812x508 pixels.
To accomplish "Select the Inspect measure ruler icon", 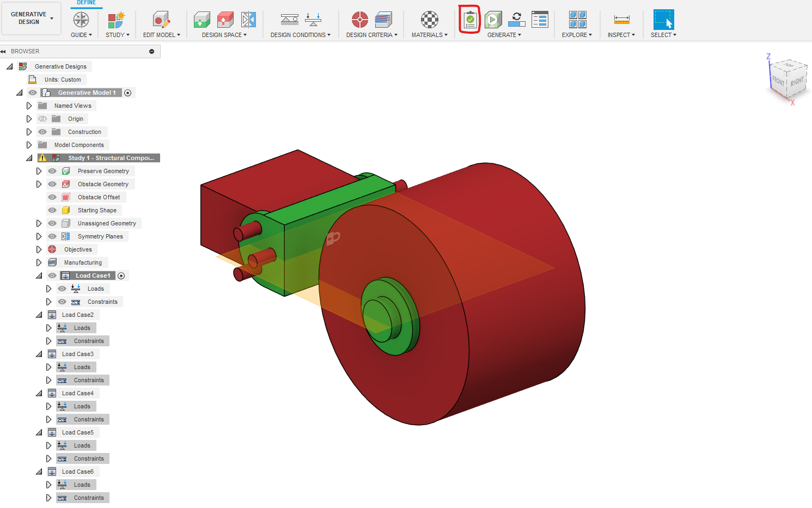I will (621, 20).
